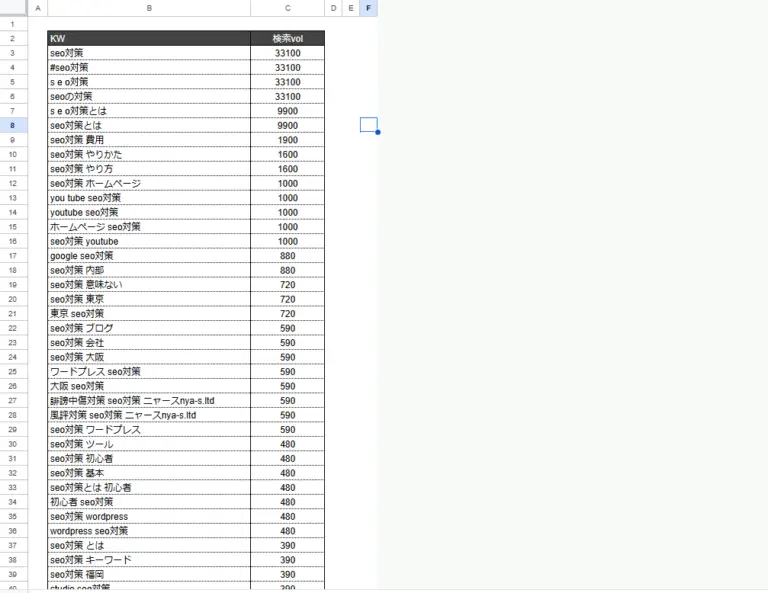Click the cell with 誹謗中傷対策 keyword
The image size is (768, 593).
pyautogui.click(x=149, y=400)
